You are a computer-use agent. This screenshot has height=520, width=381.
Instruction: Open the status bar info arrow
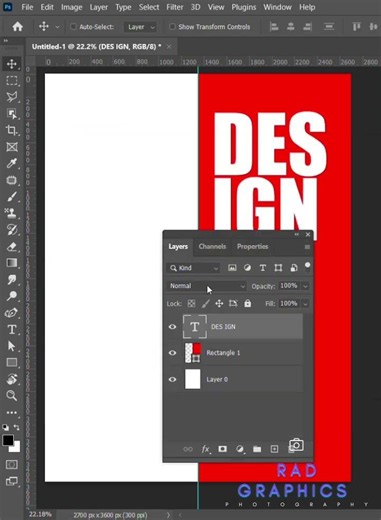(x=168, y=515)
